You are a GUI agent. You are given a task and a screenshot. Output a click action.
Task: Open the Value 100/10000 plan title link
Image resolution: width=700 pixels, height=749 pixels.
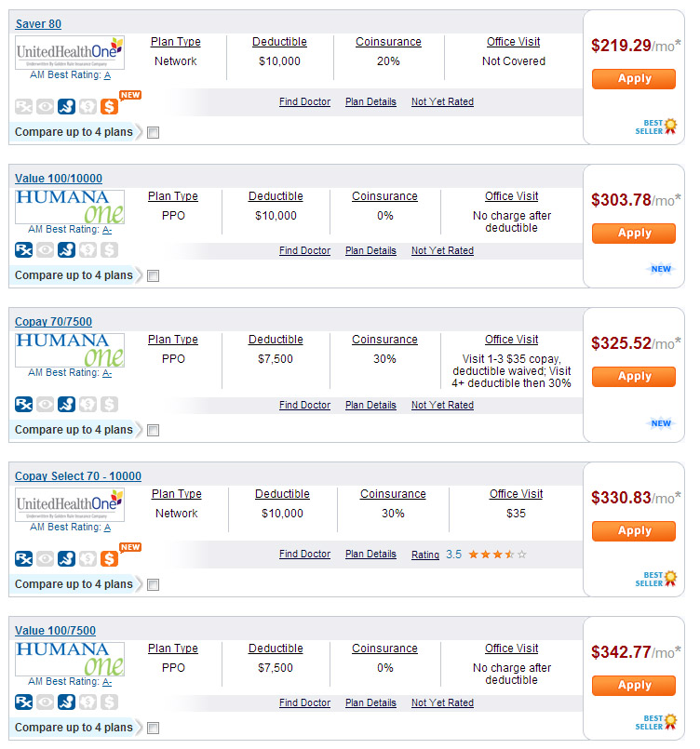click(59, 179)
